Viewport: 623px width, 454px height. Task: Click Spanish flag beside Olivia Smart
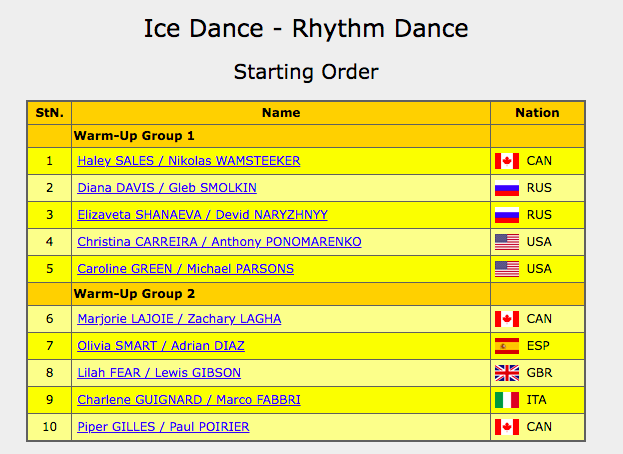[x=507, y=346]
